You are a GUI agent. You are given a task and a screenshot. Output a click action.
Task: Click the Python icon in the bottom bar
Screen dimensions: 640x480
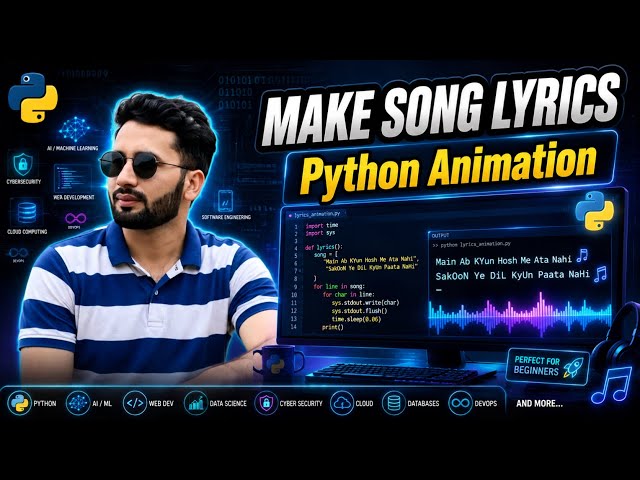pos(19,403)
